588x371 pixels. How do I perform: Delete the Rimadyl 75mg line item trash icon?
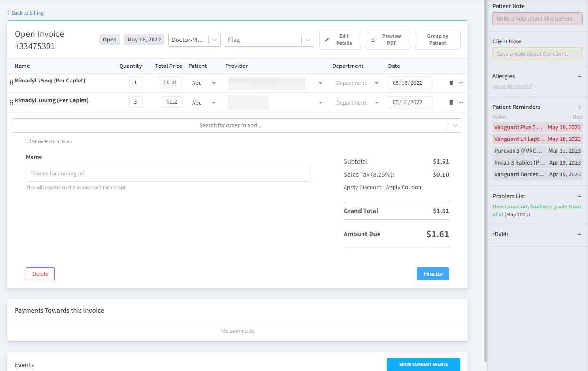click(451, 83)
